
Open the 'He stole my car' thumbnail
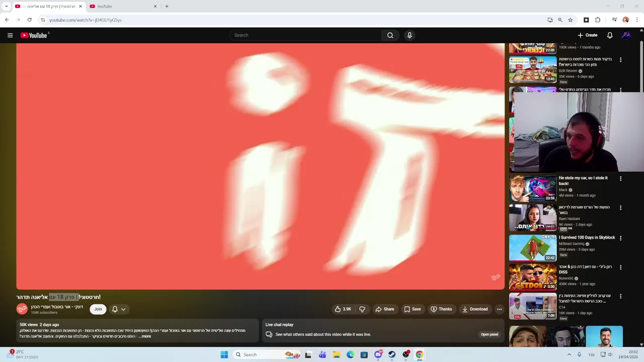(533, 188)
